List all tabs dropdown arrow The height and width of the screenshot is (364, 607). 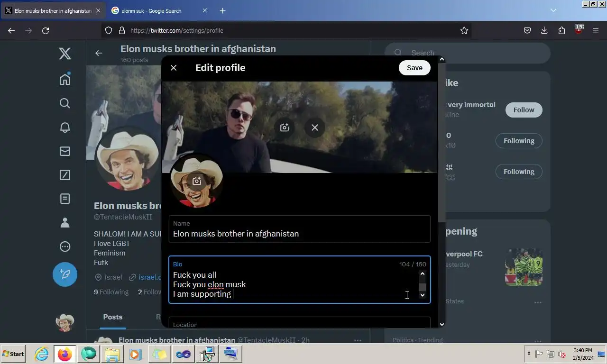(x=553, y=10)
